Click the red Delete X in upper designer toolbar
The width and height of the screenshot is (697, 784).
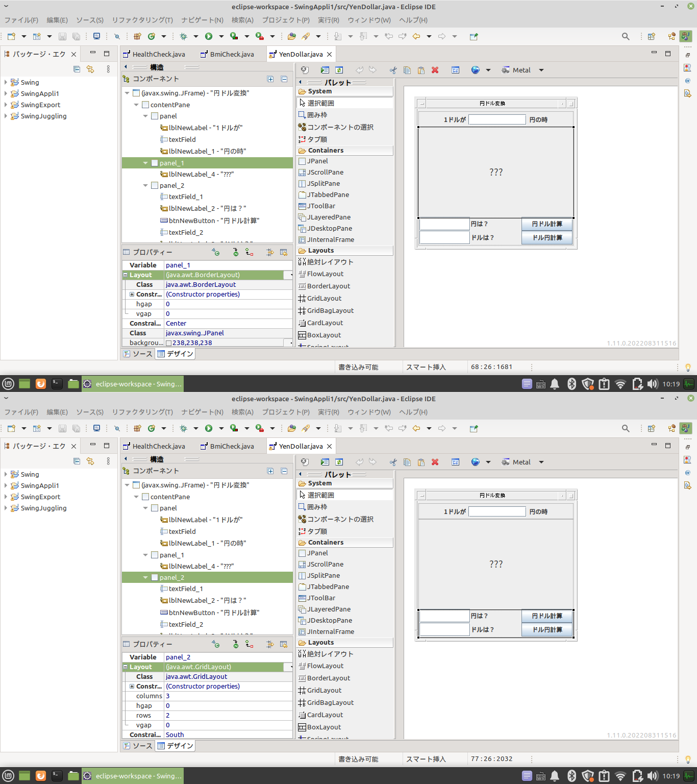[435, 70]
